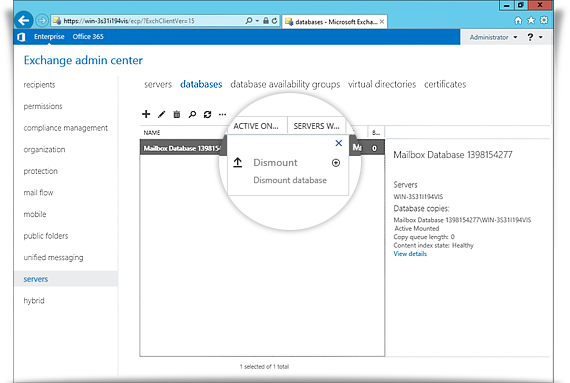Expand the help dropdown arrow
The image size is (570, 383).
pos(541,37)
